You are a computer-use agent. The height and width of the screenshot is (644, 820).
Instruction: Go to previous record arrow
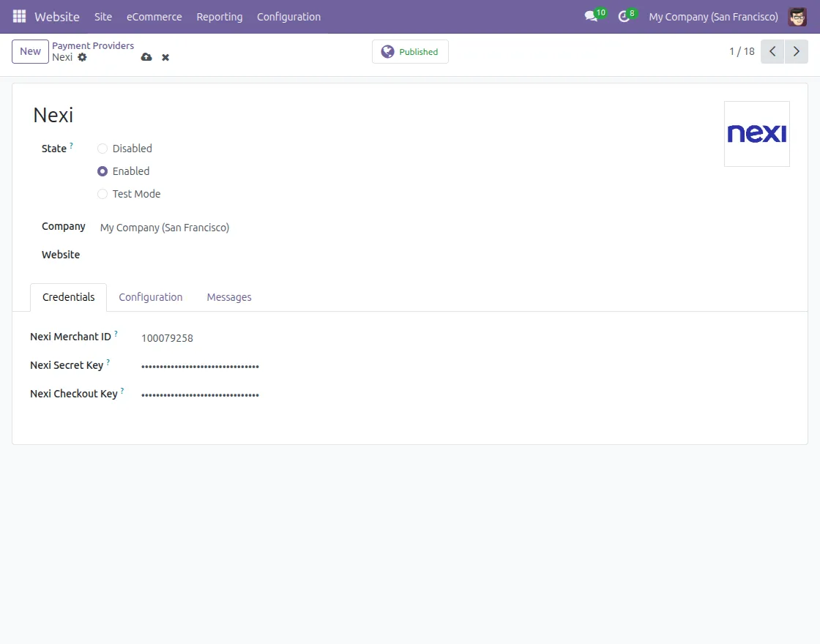tap(772, 52)
